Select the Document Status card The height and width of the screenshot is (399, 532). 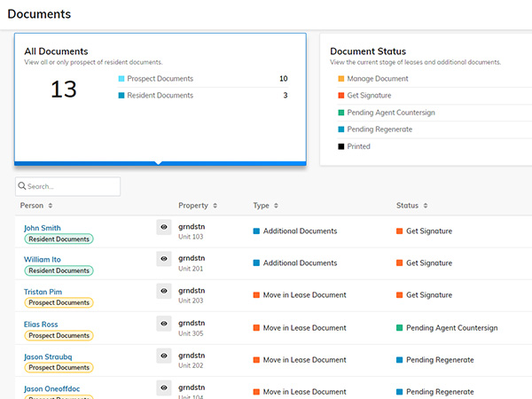426,99
